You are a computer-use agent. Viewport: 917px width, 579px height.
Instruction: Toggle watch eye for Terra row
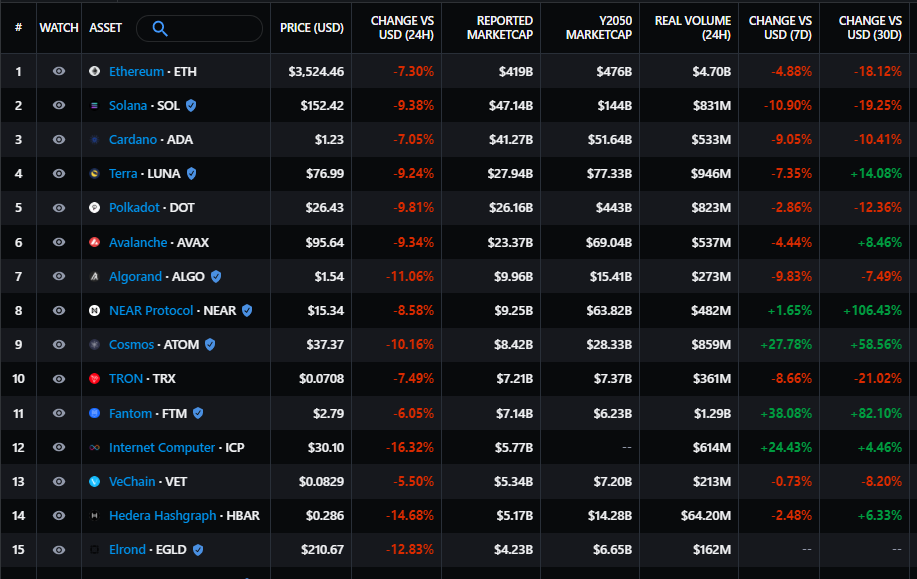pos(58,174)
